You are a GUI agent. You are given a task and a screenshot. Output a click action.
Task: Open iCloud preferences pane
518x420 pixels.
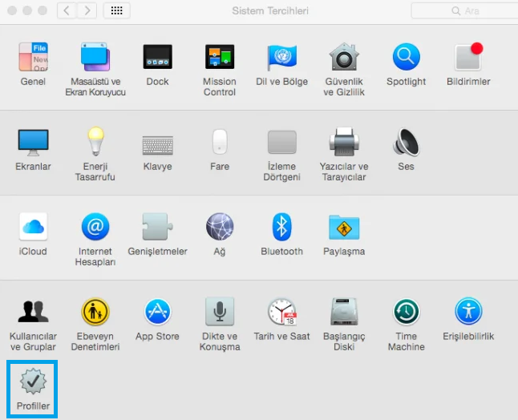33,228
